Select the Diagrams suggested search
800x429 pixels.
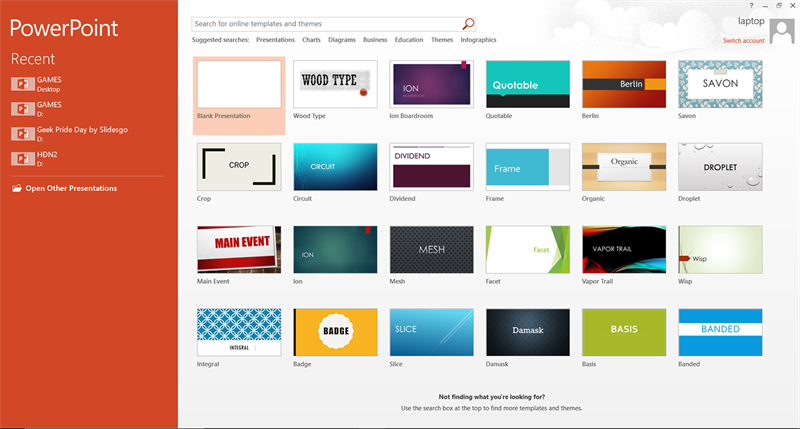point(342,40)
